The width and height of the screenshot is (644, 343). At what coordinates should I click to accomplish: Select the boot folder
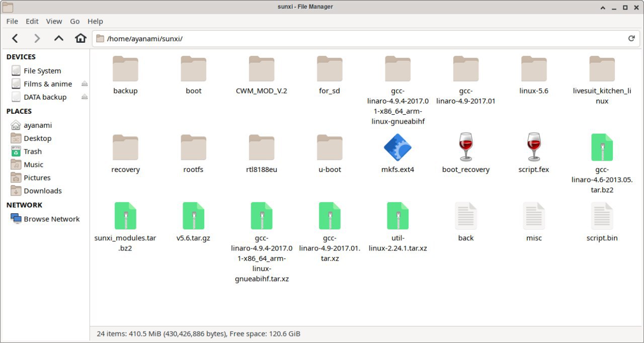(x=193, y=75)
